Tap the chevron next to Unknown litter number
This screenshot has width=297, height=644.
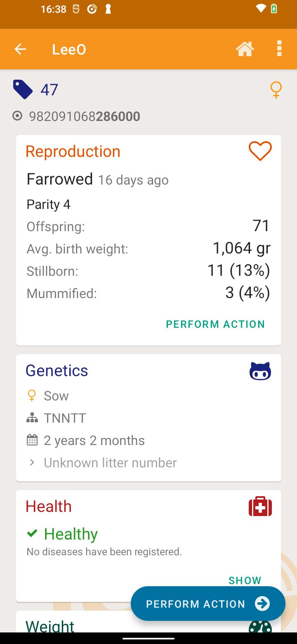pyautogui.click(x=32, y=463)
